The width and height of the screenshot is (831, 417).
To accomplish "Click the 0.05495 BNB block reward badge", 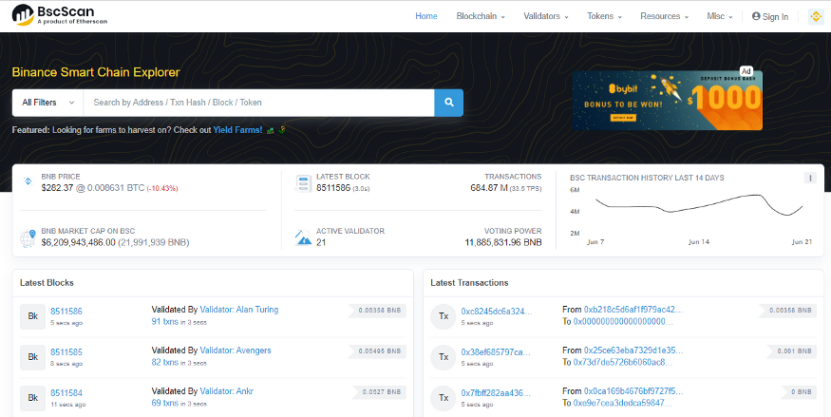I will tap(379, 351).
